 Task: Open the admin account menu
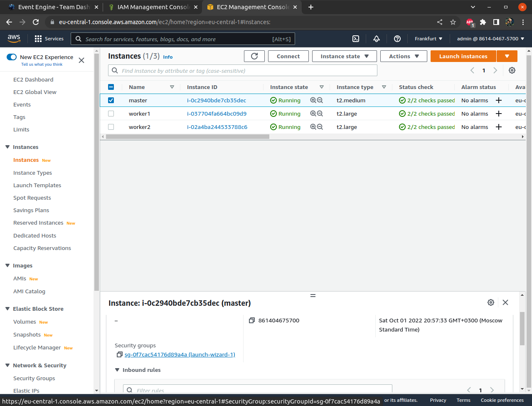[491, 39]
